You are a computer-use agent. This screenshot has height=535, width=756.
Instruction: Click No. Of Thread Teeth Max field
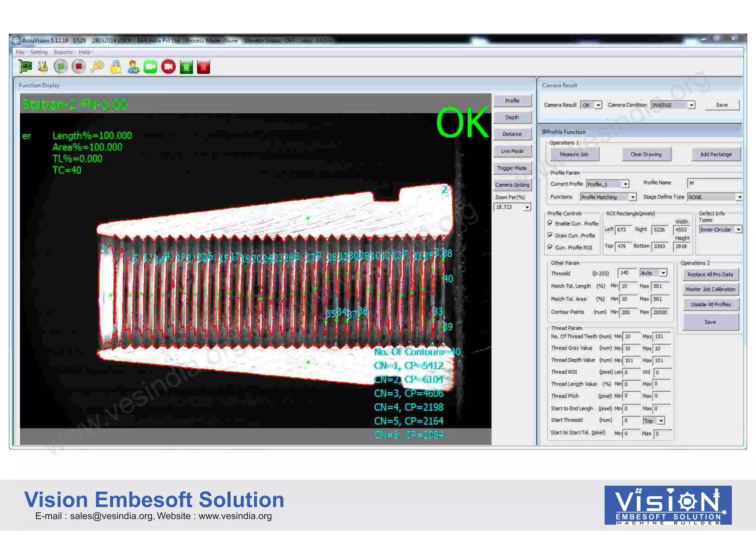(x=662, y=337)
